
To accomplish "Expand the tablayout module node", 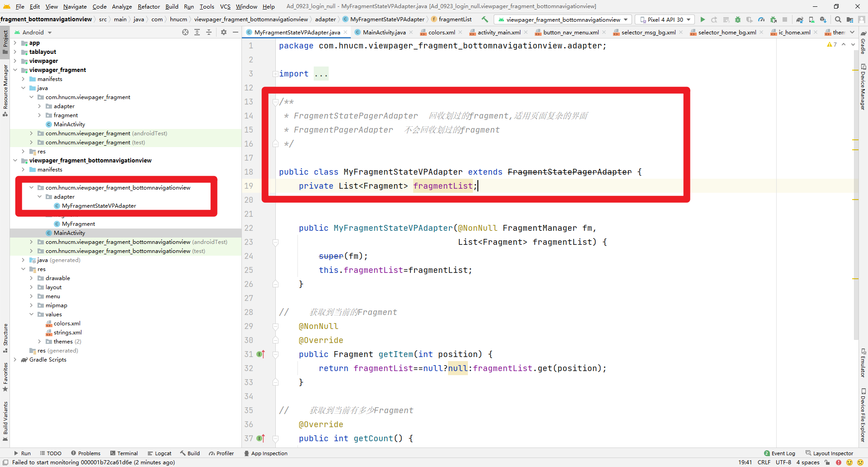I will point(15,52).
